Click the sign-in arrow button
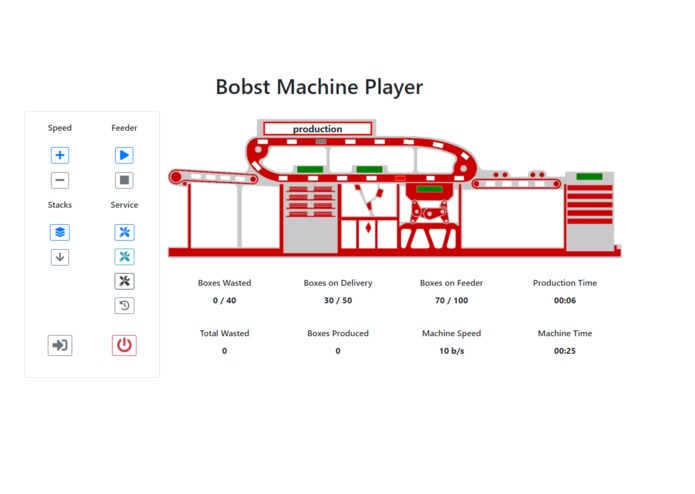Viewport: 695px width, 494px height. pyautogui.click(x=60, y=345)
